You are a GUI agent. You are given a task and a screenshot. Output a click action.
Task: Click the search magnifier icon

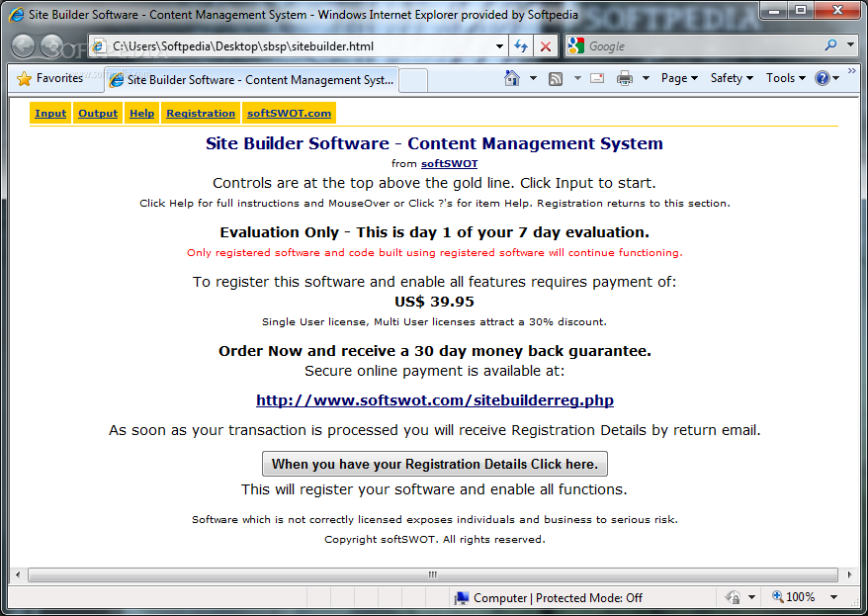pyautogui.click(x=830, y=45)
